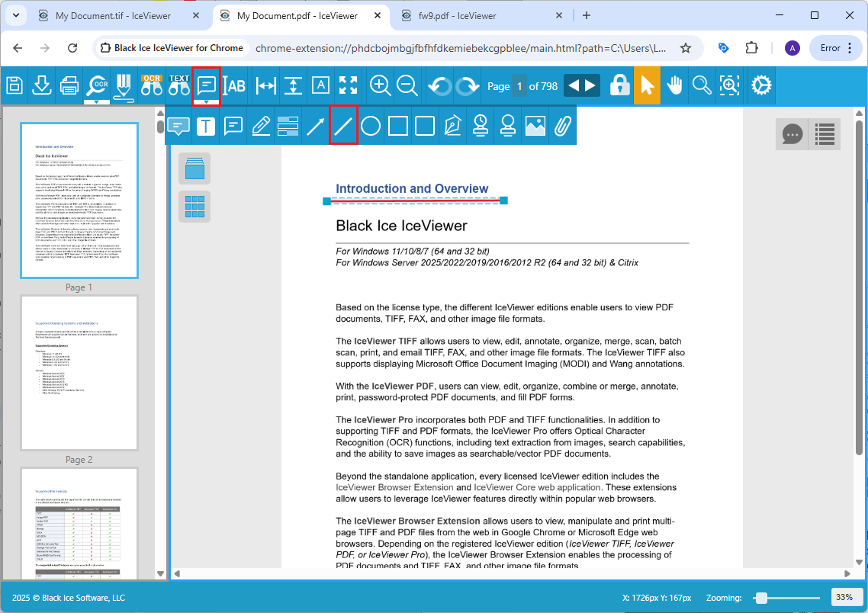Image resolution: width=868 pixels, height=613 pixels.
Task: Select the rounded rectangle annotation tool
Action: click(x=425, y=126)
